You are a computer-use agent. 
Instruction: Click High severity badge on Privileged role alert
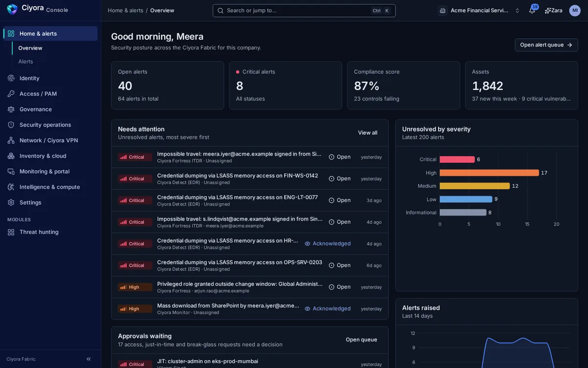(x=135, y=287)
